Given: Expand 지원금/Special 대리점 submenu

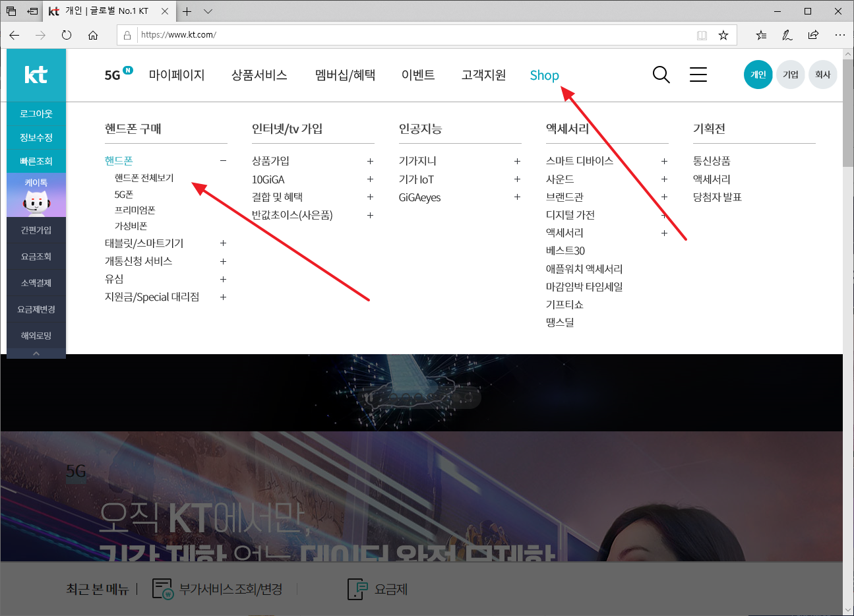Looking at the screenshot, I should (223, 297).
